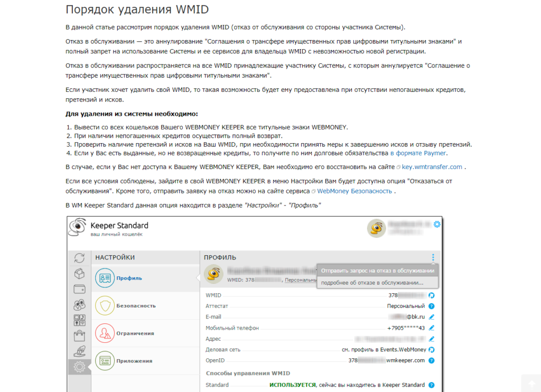Screen dimensions: 541x392
Task: Click the 'Способы управления WMID' subheading
Action: pos(248,373)
